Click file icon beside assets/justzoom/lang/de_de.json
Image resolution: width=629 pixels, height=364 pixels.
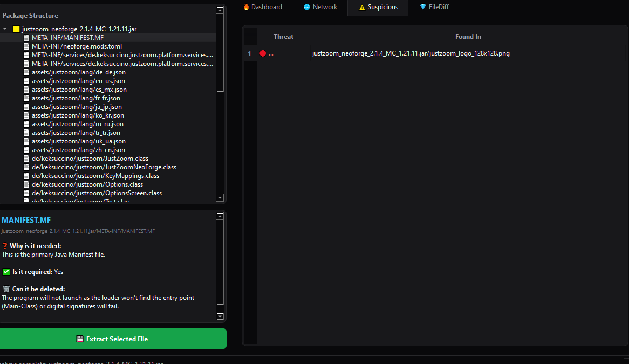click(26, 72)
